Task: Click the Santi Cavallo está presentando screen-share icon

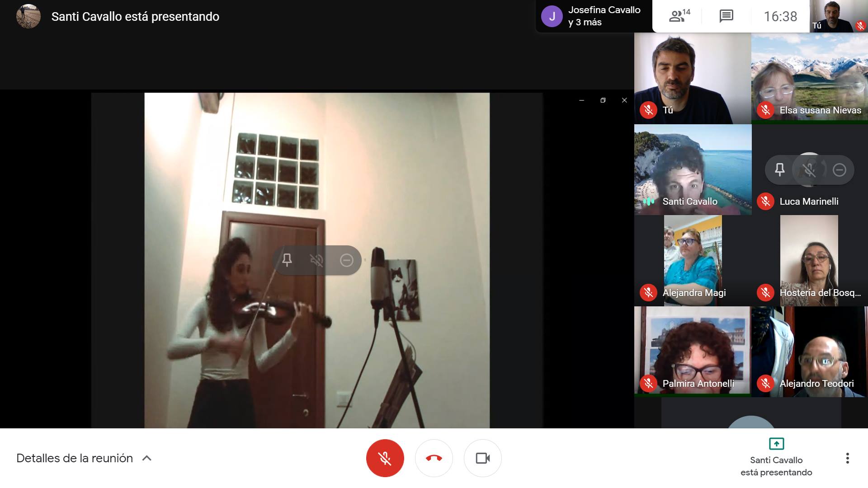Action: click(x=776, y=444)
